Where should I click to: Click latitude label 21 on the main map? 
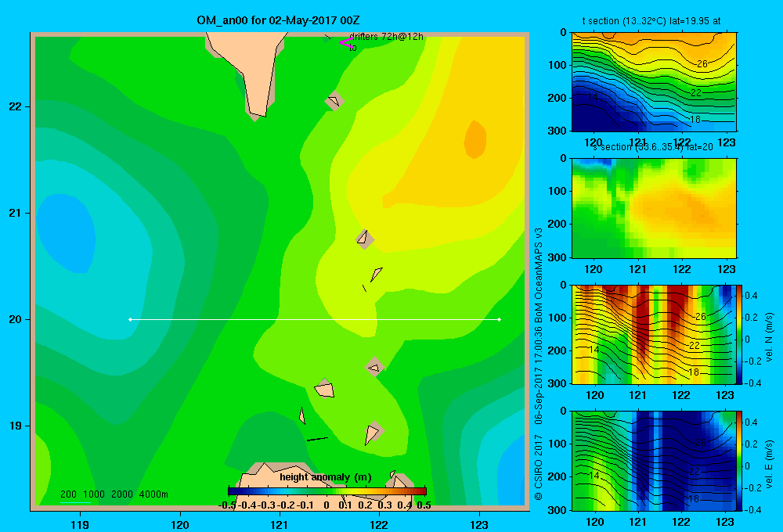click(16, 213)
